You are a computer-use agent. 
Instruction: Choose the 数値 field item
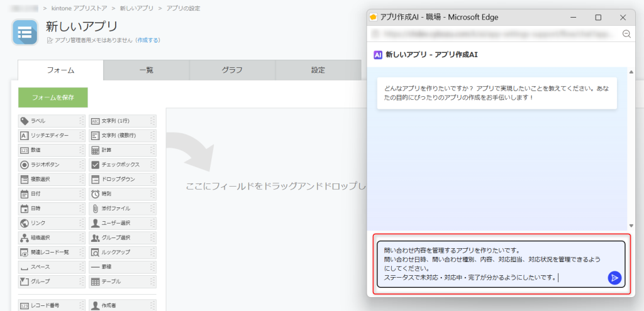[52, 150]
